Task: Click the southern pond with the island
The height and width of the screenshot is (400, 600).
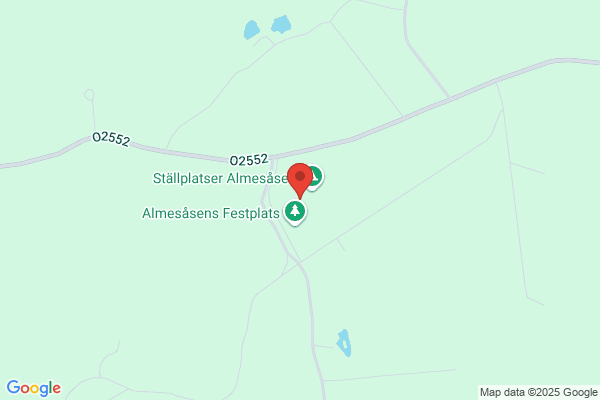Action: (x=344, y=343)
